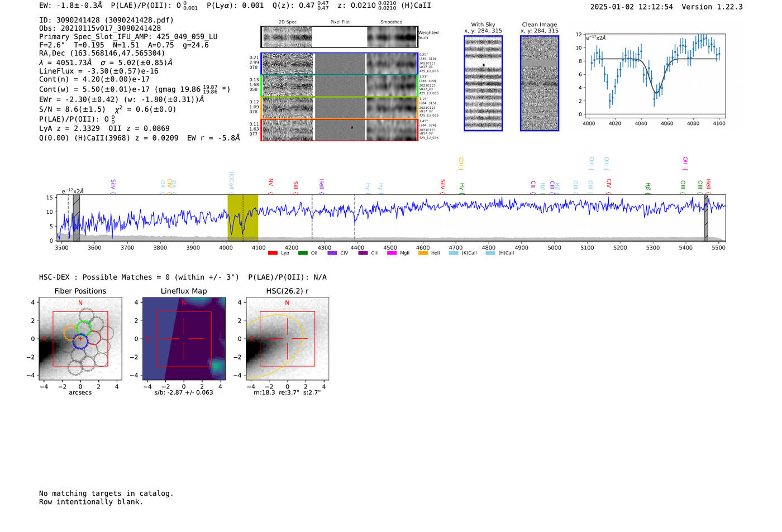The width and height of the screenshot is (782, 532).
Task: Click the hatched gray band near 5460
Action: (x=706, y=218)
